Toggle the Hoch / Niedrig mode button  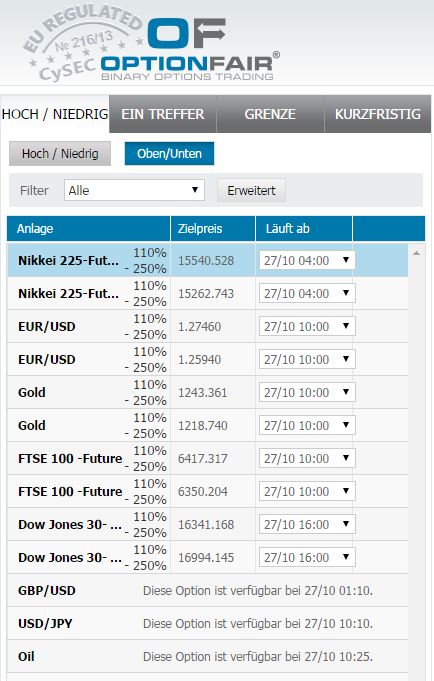[x=60, y=154]
